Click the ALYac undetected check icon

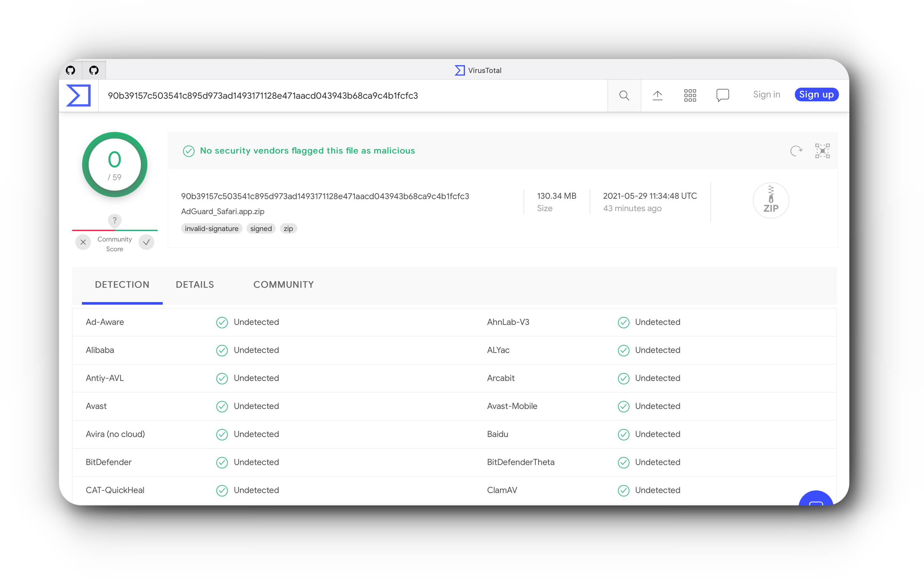[623, 351]
